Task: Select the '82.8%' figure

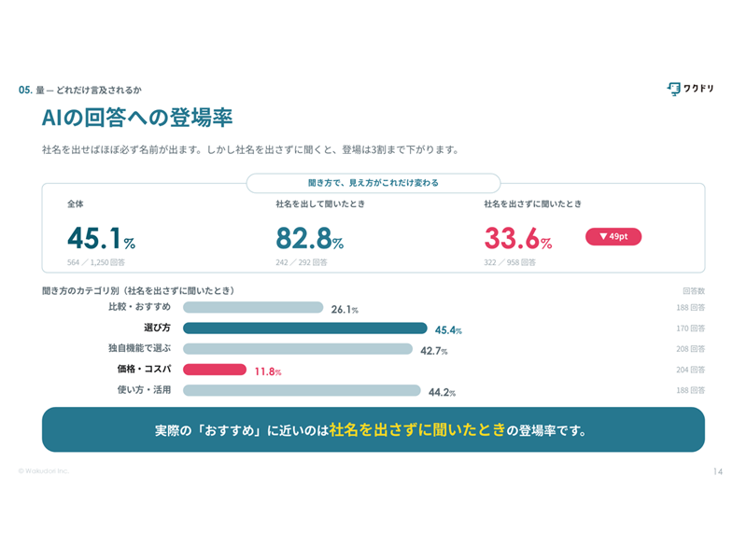Action: click(x=310, y=238)
